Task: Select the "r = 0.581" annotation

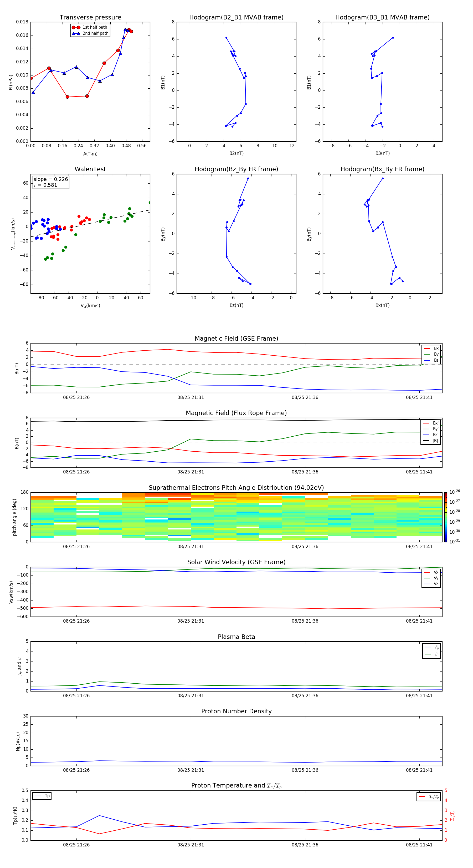Action: [45, 185]
